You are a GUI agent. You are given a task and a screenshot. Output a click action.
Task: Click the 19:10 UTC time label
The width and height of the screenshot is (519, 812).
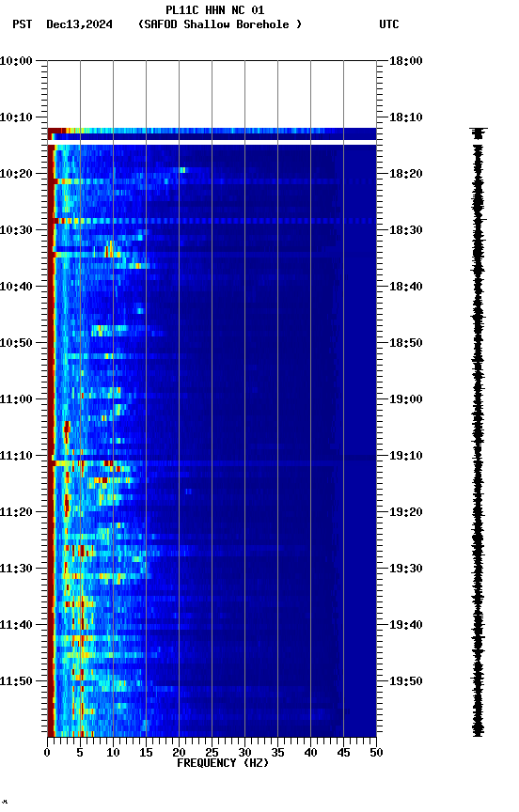tap(406, 456)
